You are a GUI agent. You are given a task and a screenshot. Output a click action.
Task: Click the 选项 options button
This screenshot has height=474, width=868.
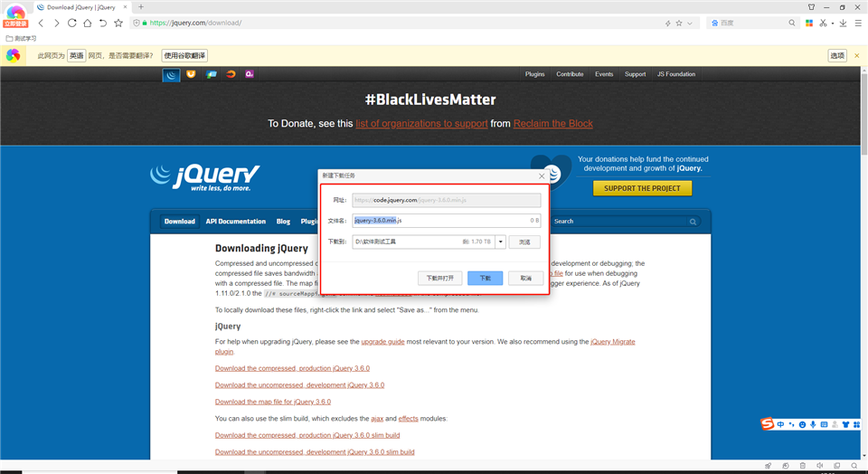point(837,55)
